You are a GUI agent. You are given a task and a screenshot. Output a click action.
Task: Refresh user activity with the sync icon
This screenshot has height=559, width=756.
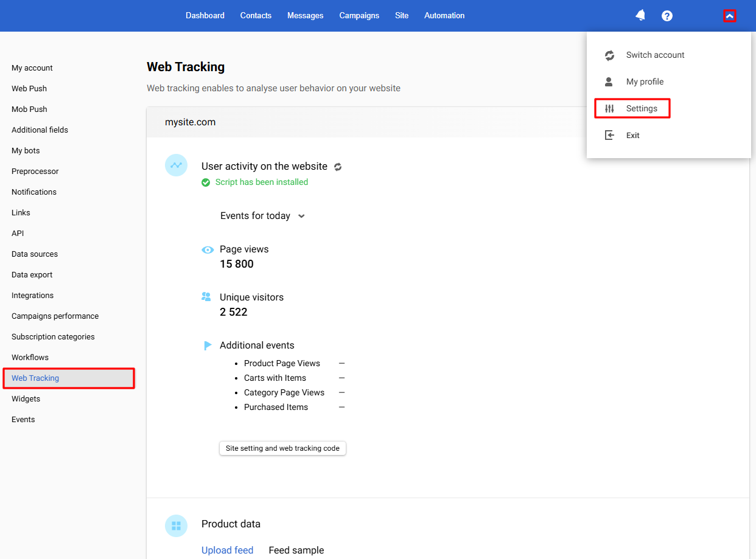click(338, 167)
